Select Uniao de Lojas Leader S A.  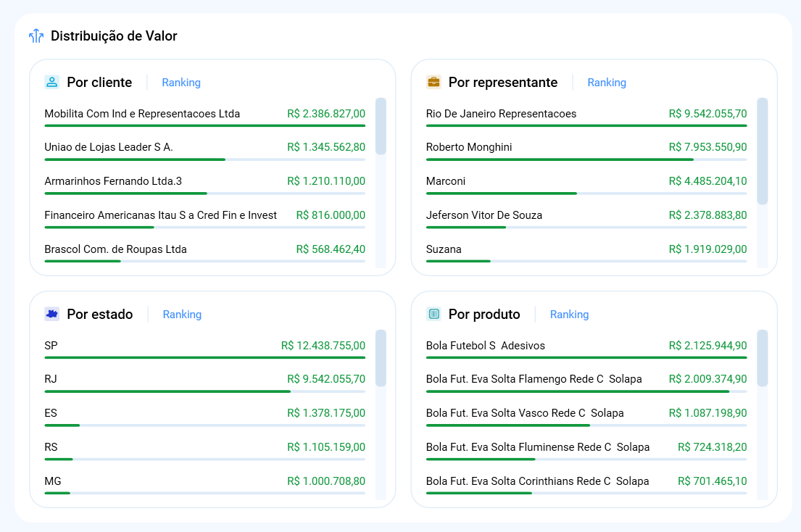tap(109, 147)
